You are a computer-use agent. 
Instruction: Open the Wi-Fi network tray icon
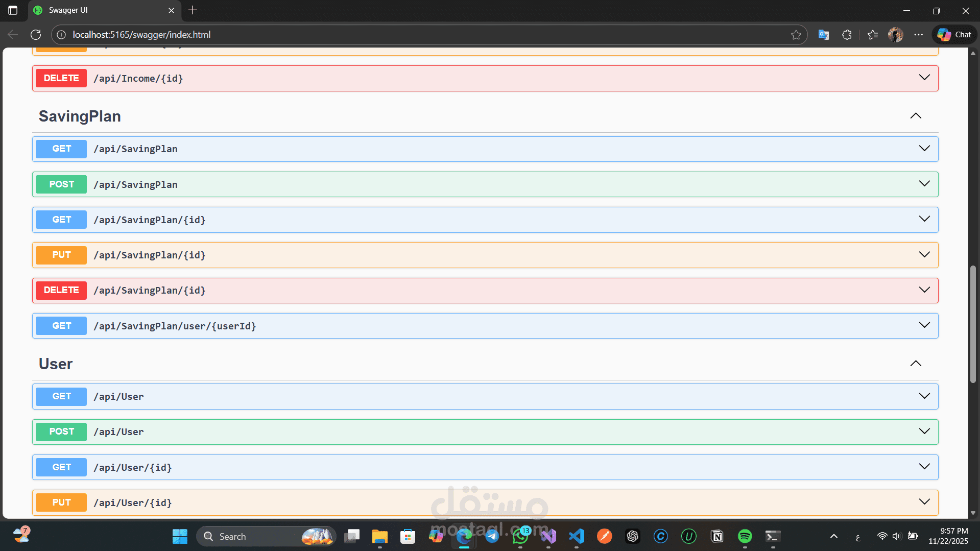pos(882,536)
